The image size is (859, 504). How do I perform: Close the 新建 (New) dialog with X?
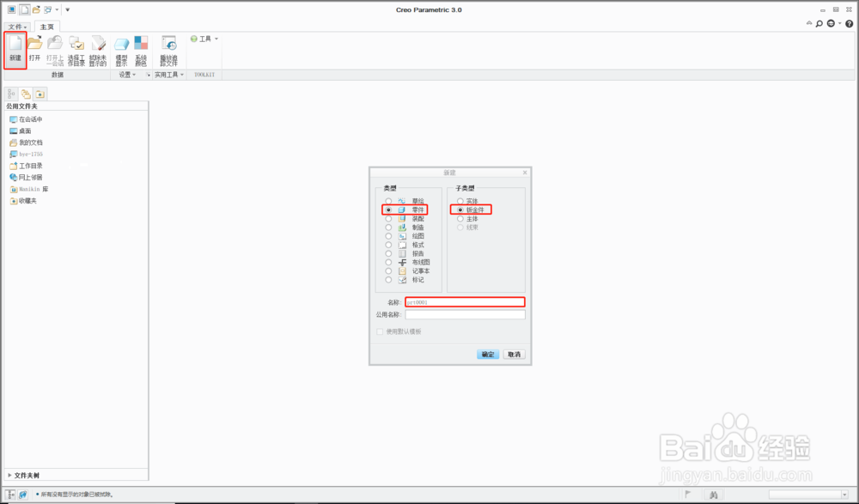[525, 173]
